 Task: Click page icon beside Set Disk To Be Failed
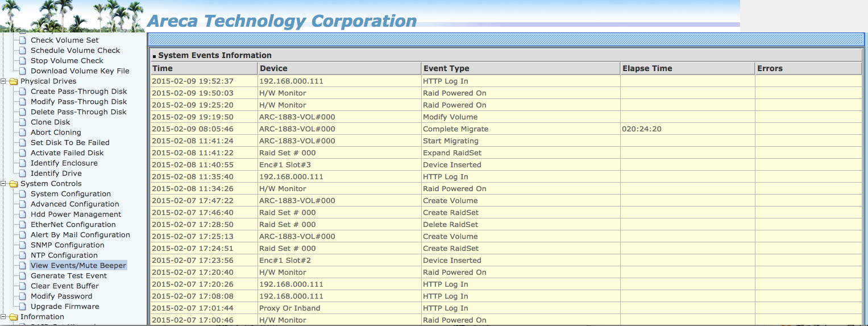point(23,143)
